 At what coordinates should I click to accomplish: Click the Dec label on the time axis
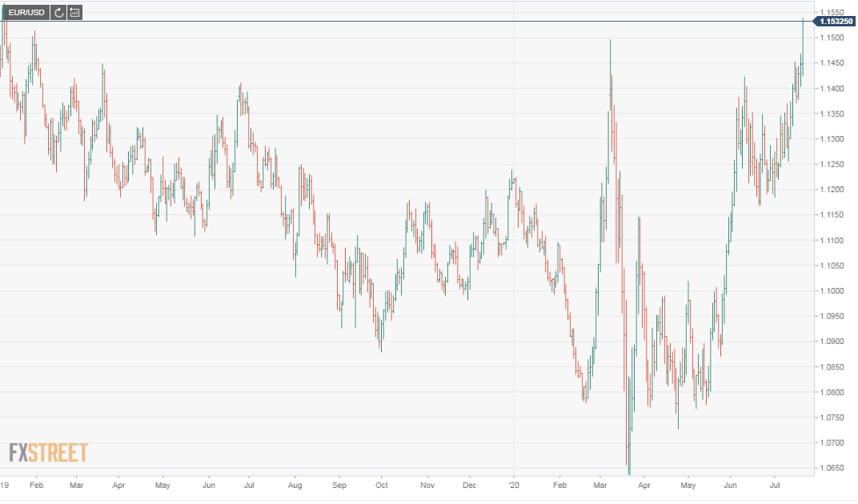(469, 486)
